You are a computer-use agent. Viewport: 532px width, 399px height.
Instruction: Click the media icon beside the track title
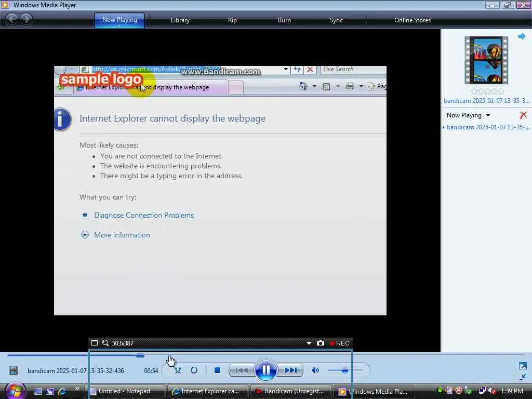pos(13,370)
